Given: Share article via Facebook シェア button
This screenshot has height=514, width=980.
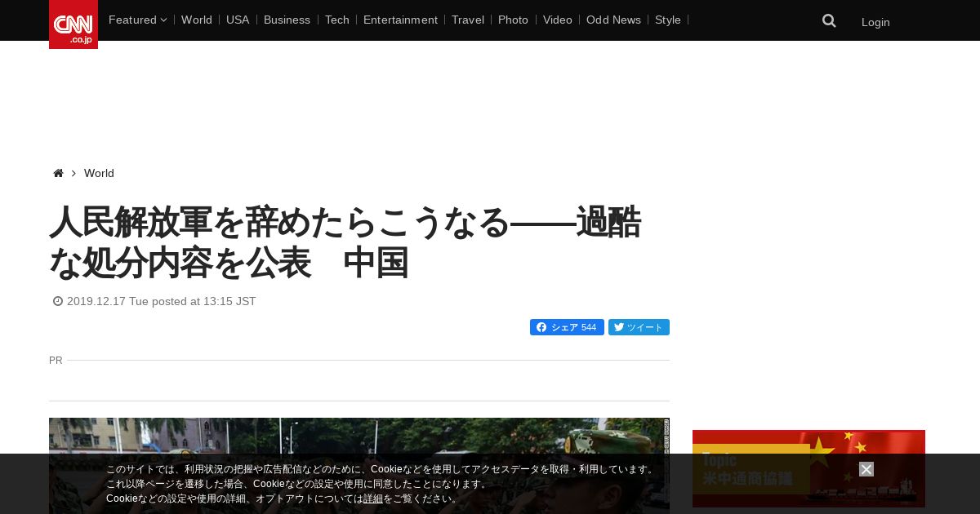Looking at the screenshot, I should coord(567,327).
